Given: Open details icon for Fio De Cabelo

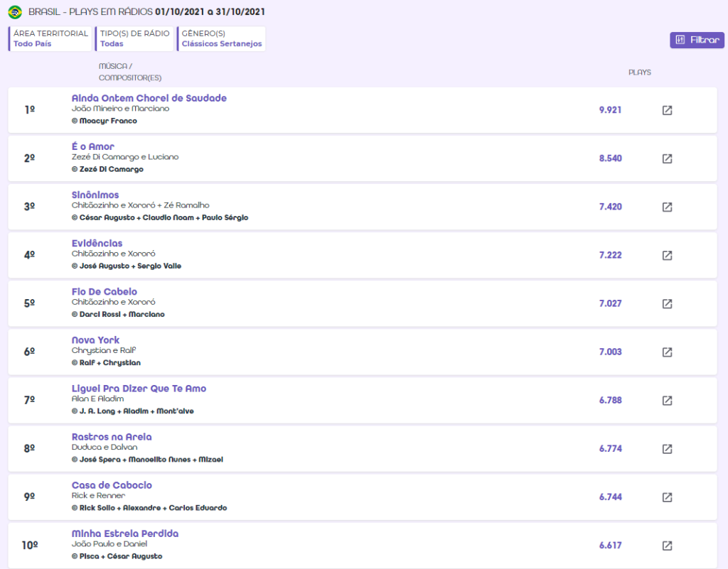Looking at the screenshot, I should coord(667,303).
